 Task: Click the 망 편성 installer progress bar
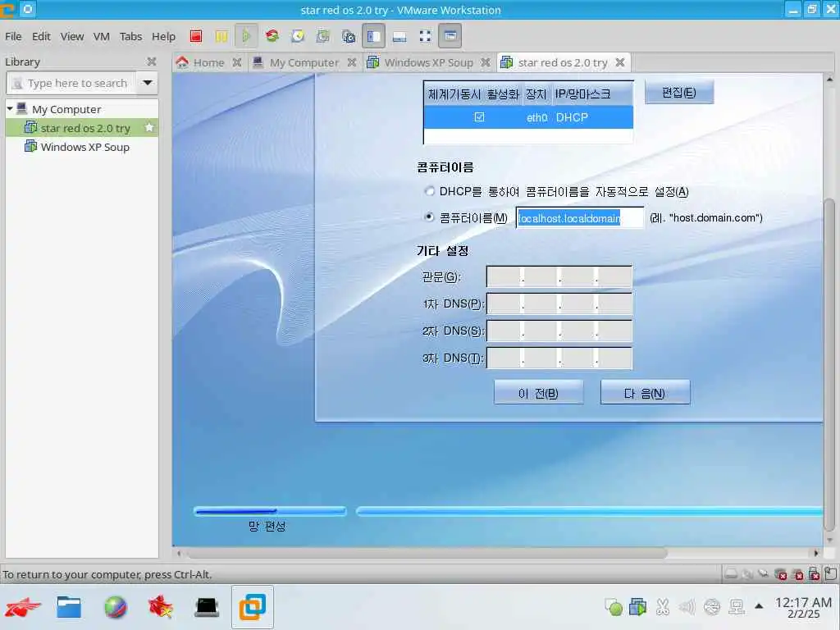click(270, 511)
